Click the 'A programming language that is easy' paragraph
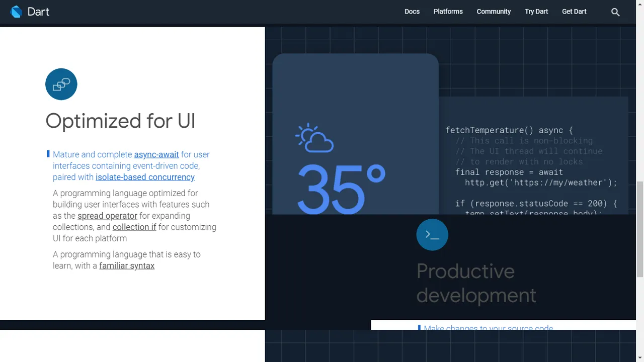The image size is (644, 362). pyautogui.click(x=127, y=260)
